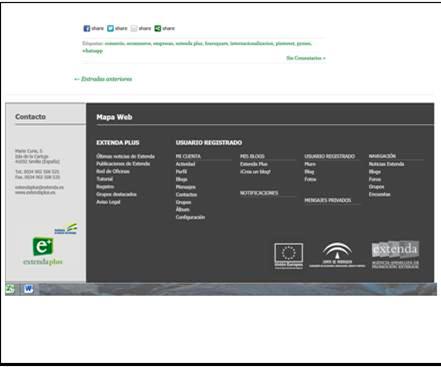This screenshot has width=441, height=367.
Task: Open Noticias Extenda in Navegación
Action: point(386,164)
